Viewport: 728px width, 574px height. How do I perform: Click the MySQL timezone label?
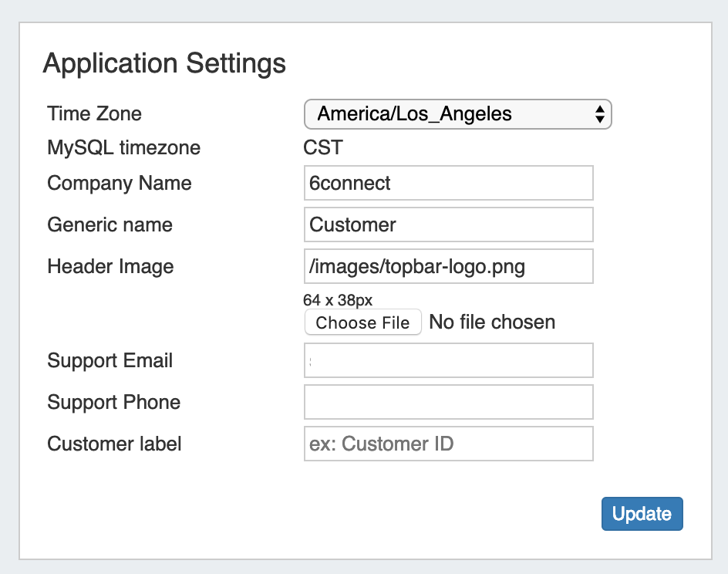[x=124, y=147]
